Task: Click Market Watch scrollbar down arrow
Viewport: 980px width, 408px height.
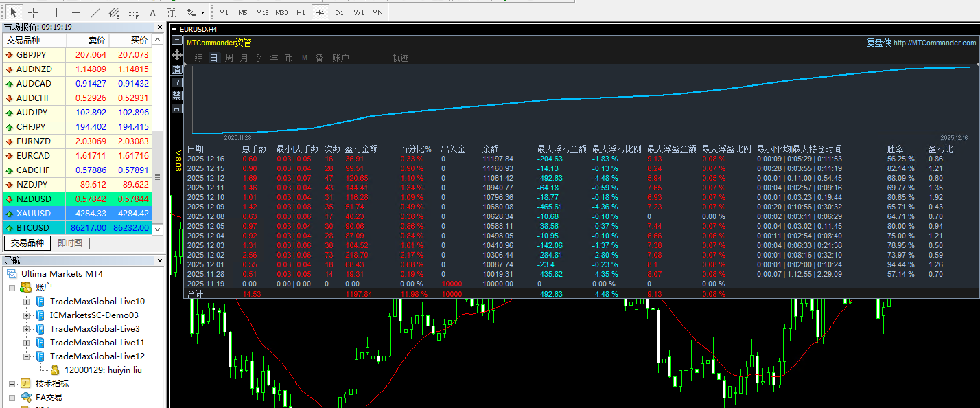Action: point(159,229)
